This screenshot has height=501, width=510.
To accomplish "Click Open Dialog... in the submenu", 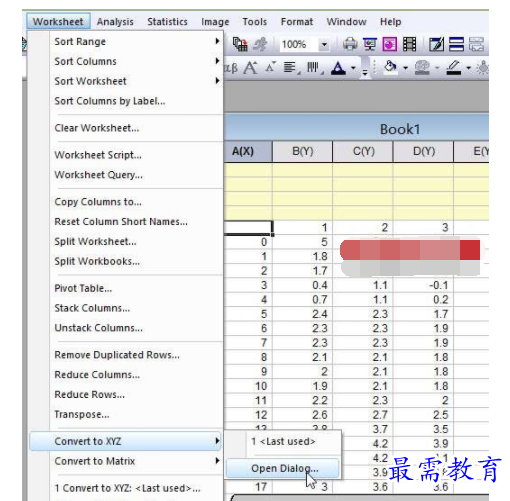I will 283,468.
